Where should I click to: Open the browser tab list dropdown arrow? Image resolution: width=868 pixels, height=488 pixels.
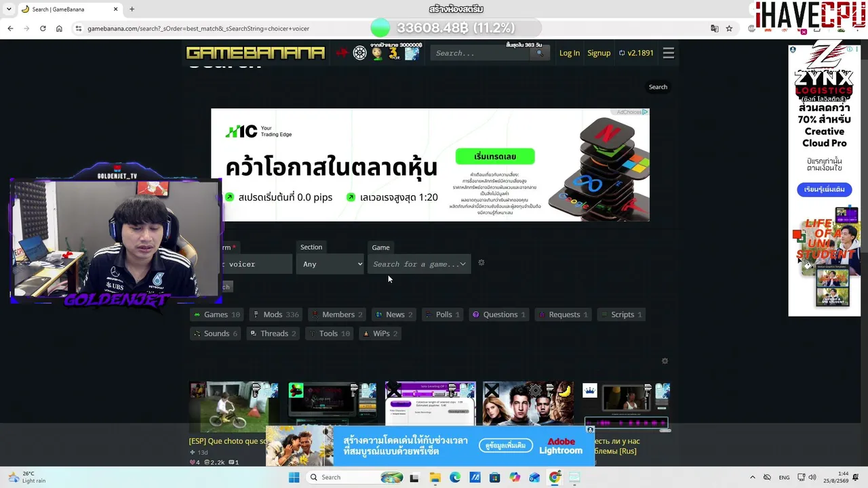(x=9, y=9)
